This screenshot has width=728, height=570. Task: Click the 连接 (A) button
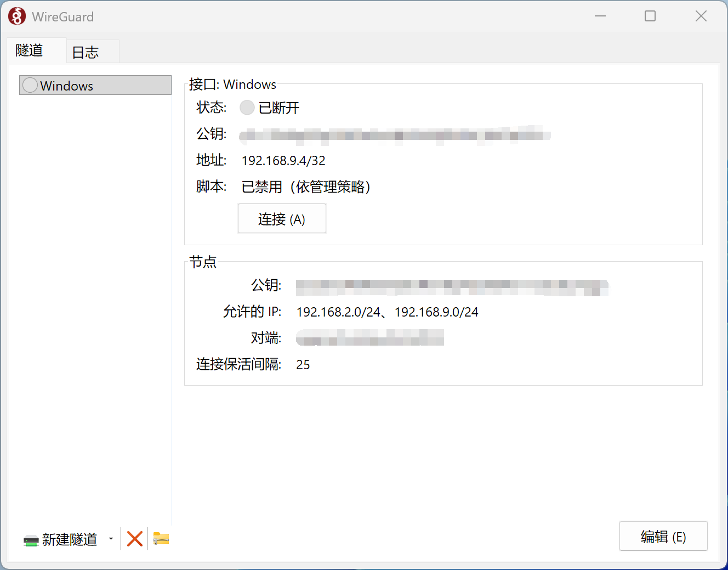tap(282, 218)
